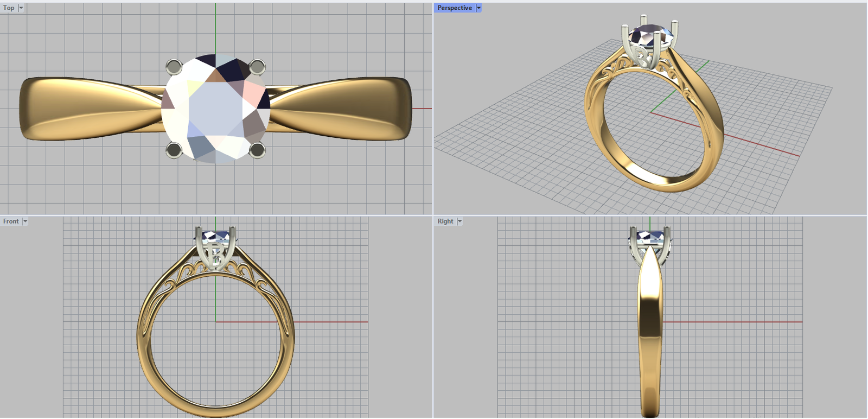Expand the Front viewport menu arrow

click(x=25, y=221)
